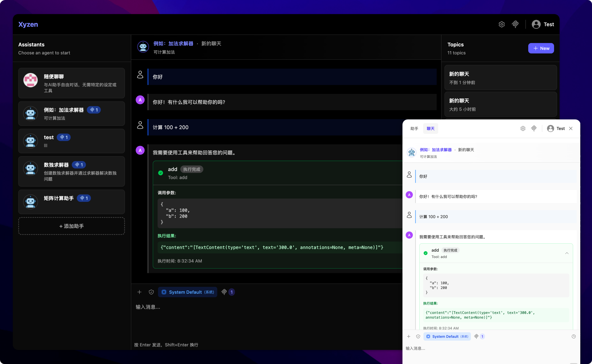Open settings gear in main header
The height and width of the screenshot is (364, 592).
point(501,24)
